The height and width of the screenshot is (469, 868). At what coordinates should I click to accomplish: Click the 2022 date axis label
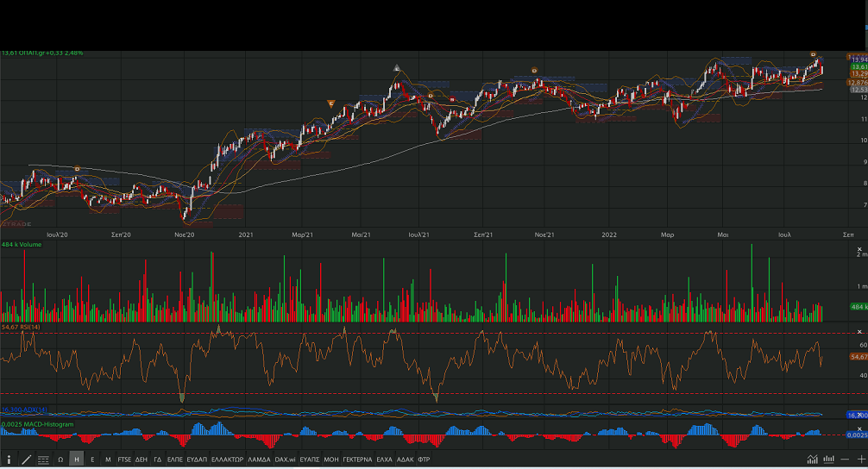[609, 235]
